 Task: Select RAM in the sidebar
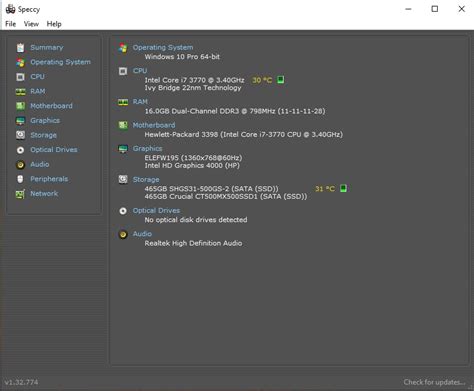[x=38, y=91]
